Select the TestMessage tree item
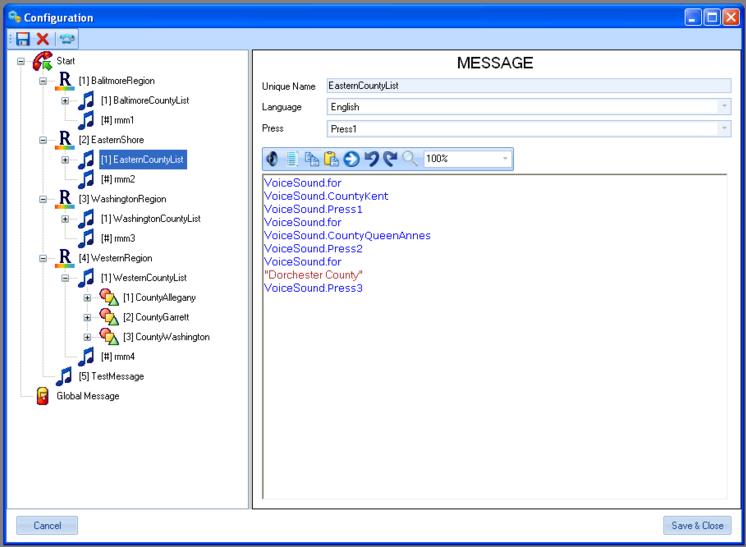746x547 pixels. pos(111,376)
